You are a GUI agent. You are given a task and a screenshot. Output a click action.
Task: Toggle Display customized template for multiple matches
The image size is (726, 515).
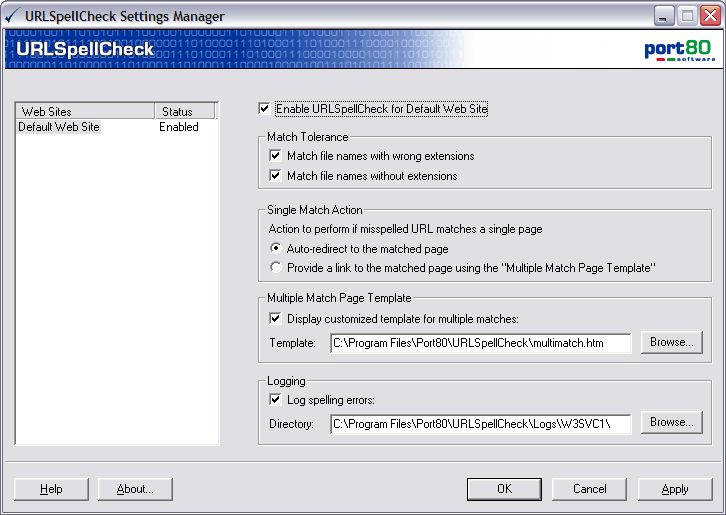click(x=275, y=319)
